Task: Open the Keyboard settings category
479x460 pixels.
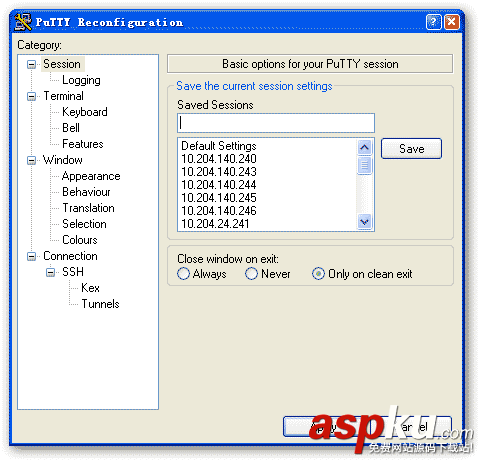Action: tap(85, 112)
